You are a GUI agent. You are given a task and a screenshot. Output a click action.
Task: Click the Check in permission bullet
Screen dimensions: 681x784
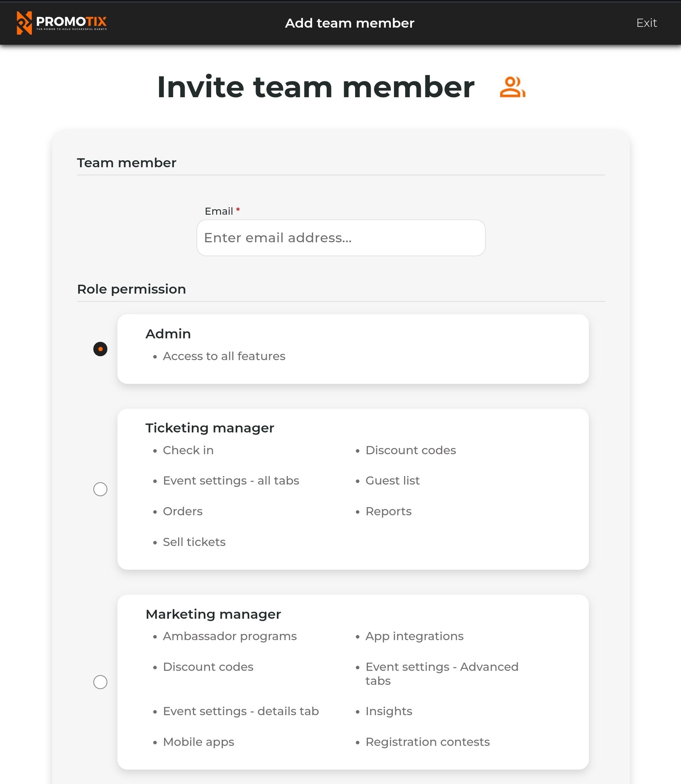(188, 450)
